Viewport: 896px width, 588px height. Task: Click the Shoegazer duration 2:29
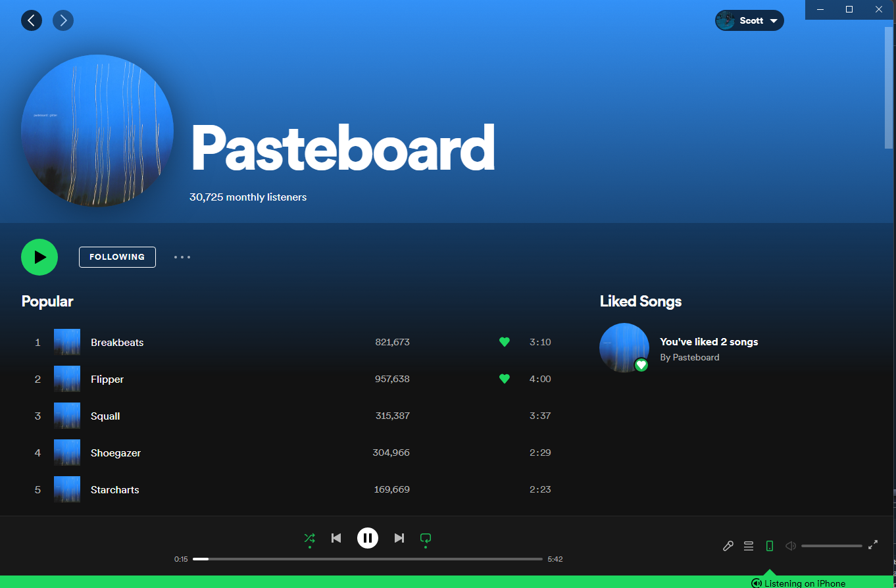click(540, 453)
